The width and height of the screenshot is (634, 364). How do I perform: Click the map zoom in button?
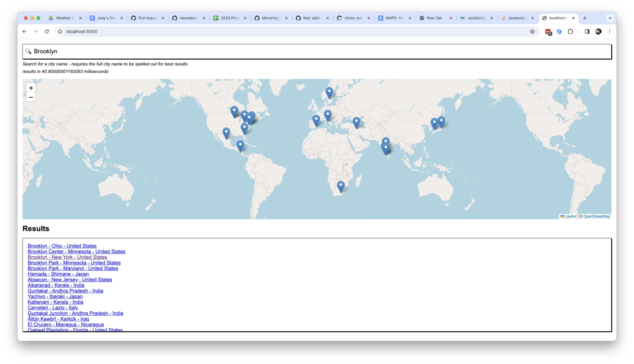coord(31,88)
